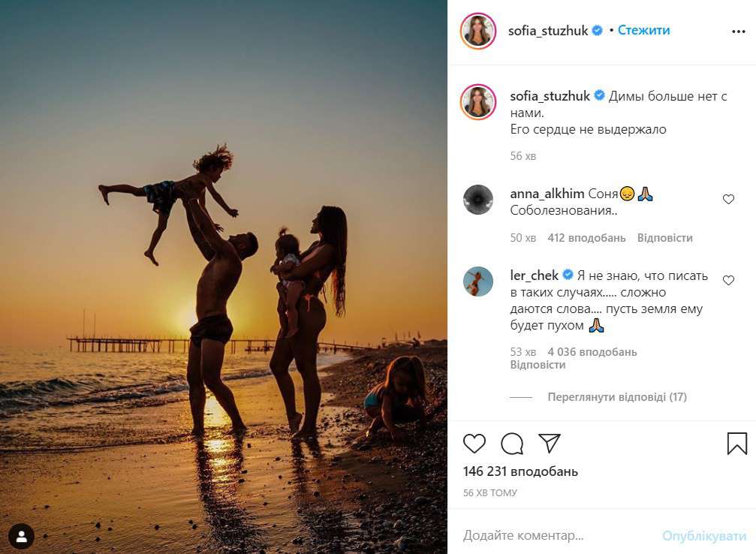Click the Додайте коментар input field

coord(523,535)
